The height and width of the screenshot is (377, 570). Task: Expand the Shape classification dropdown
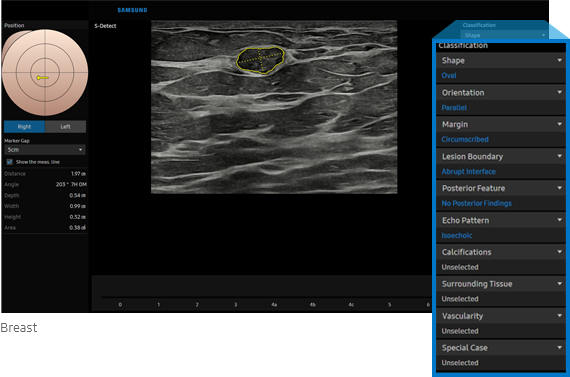pos(501,60)
